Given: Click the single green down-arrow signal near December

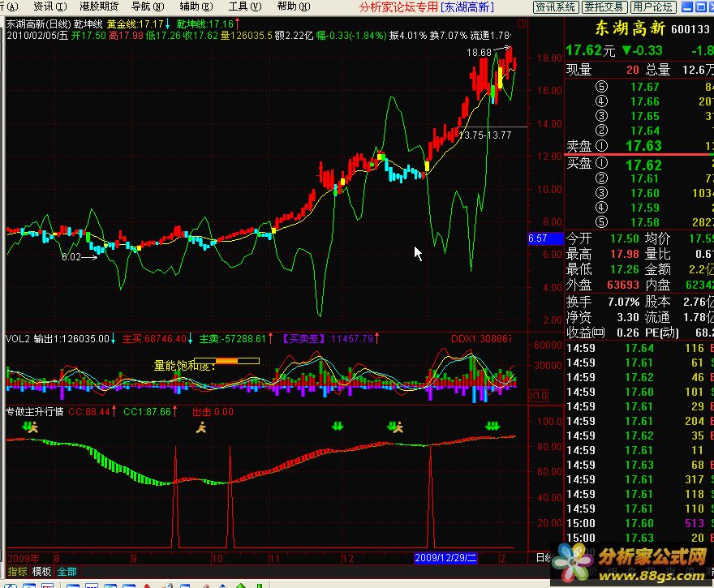Looking at the screenshot, I should tap(338, 426).
